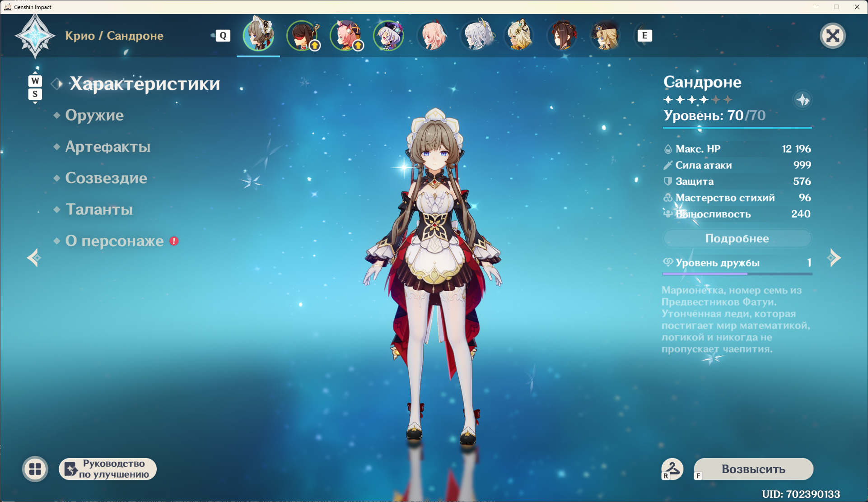Image resolution: width=868 pixels, height=502 pixels.
Task: Open the О персонаже menu section
Action: (x=114, y=241)
